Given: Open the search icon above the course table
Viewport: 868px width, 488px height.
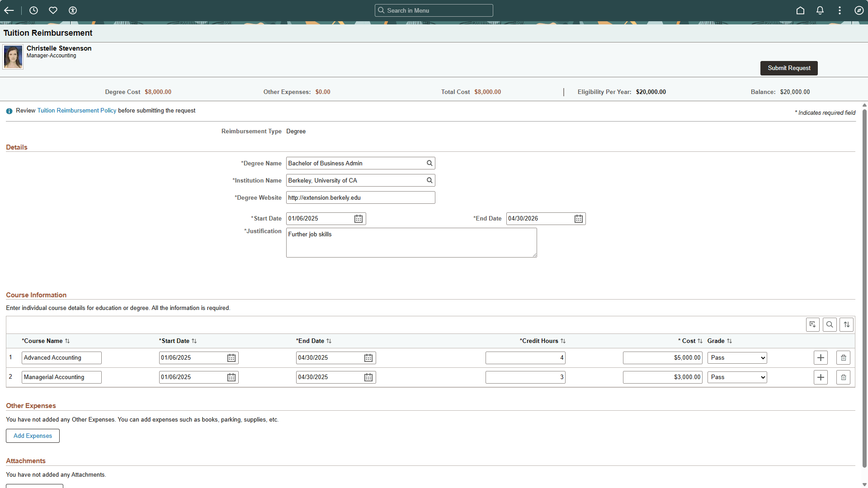Looking at the screenshot, I should 830,324.
